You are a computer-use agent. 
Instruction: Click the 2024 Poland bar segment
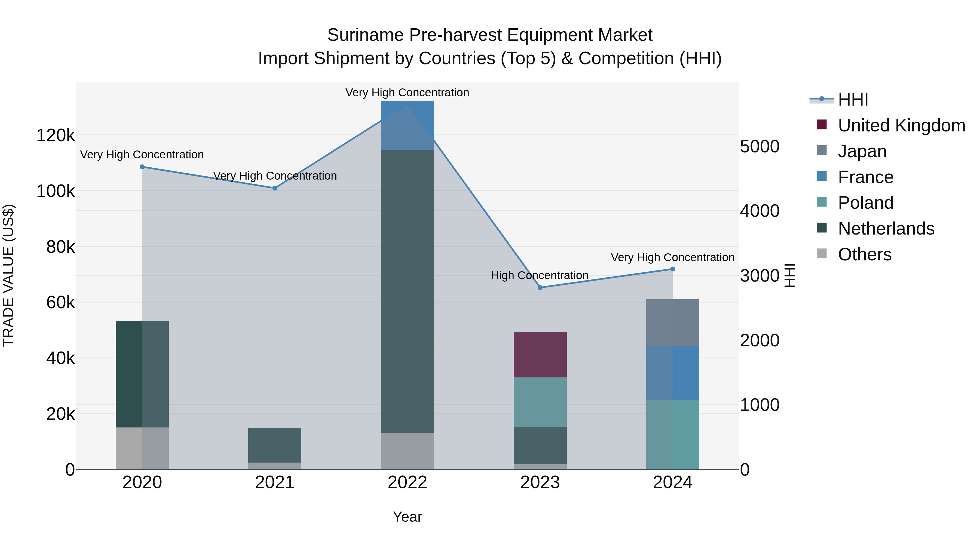tap(673, 435)
